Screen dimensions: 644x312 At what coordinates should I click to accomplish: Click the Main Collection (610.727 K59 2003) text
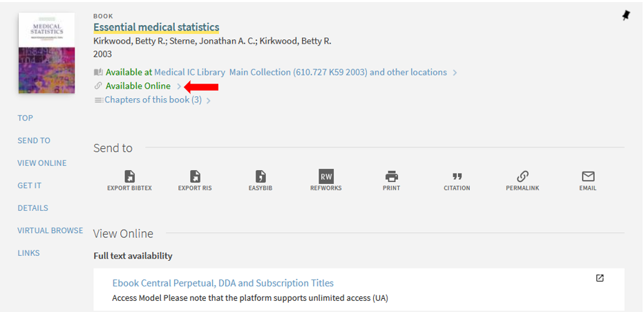click(299, 73)
